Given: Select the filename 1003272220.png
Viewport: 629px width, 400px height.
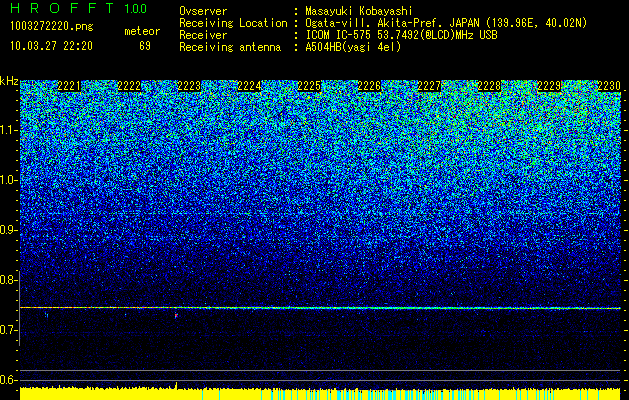Looking at the screenshot, I should pos(52,26).
